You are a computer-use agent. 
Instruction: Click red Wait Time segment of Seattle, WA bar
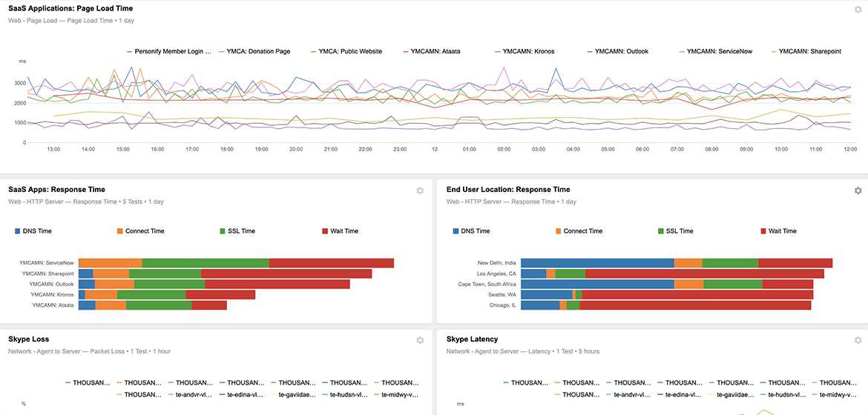(697, 295)
